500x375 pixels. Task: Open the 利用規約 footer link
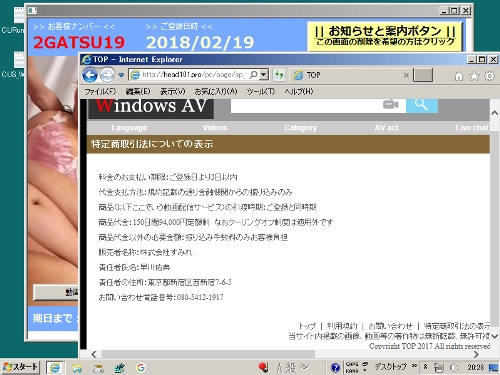tap(342, 326)
